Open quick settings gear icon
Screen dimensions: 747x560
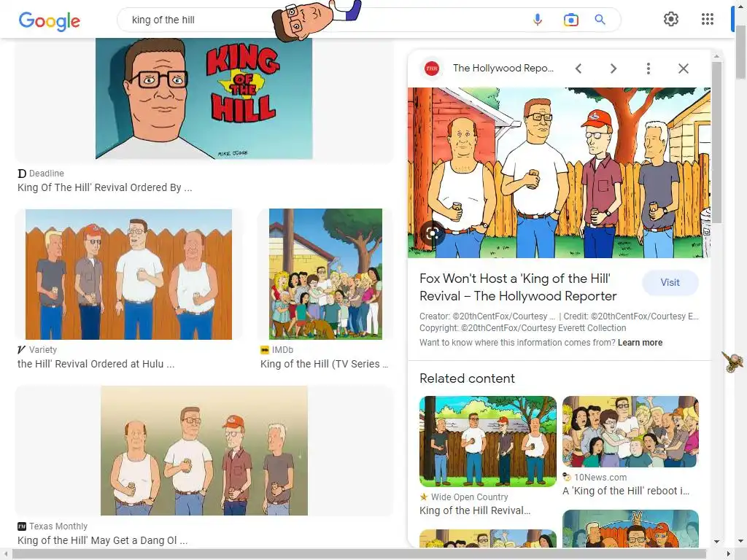point(671,19)
